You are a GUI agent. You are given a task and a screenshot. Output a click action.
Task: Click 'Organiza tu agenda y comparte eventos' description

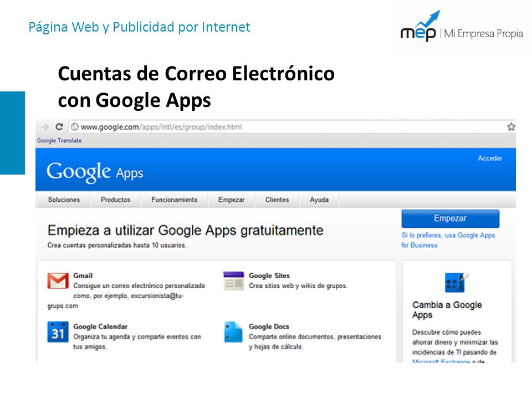[137, 342]
